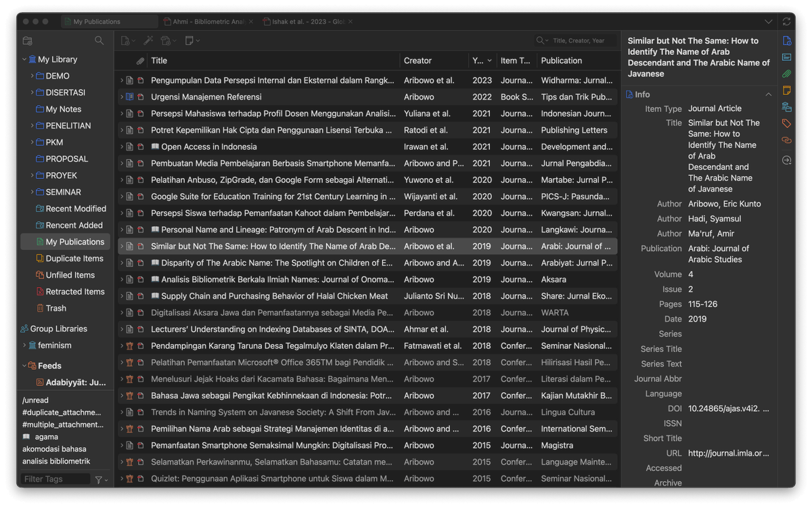The width and height of the screenshot is (812, 508).
Task: Select the Trends in Naming System row
Action: [x=368, y=412]
